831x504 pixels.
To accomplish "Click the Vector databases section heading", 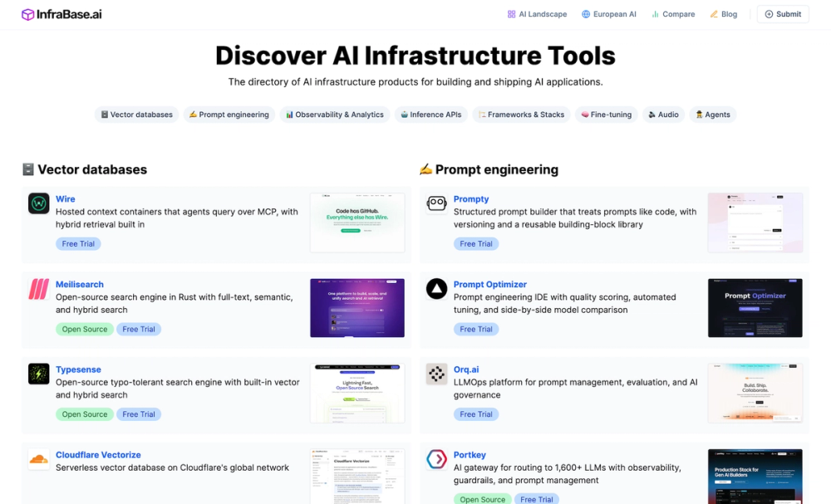I will point(85,169).
